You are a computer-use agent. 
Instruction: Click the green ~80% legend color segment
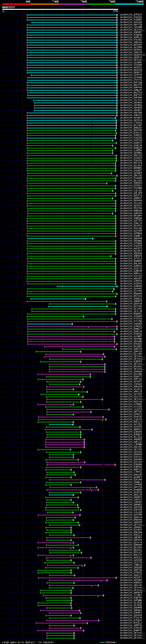coord(101,4)
